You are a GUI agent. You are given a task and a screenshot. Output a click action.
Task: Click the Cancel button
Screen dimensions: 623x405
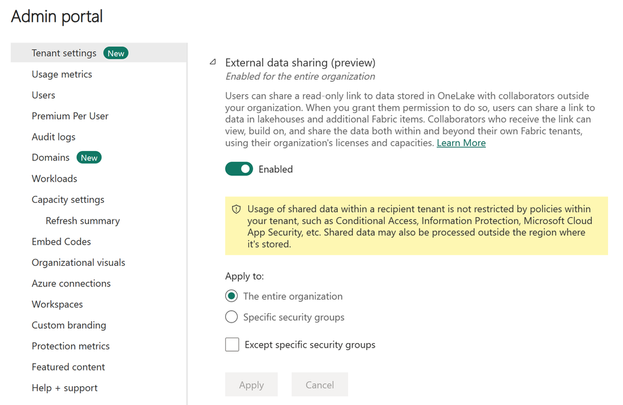pyautogui.click(x=320, y=385)
